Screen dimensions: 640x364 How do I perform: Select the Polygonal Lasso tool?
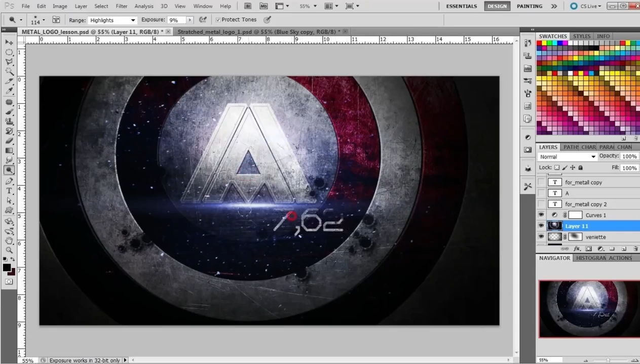9,62
